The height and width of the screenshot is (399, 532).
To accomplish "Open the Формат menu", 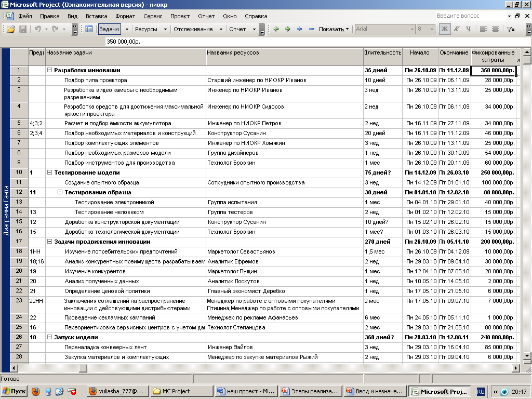I will [125, 16].
